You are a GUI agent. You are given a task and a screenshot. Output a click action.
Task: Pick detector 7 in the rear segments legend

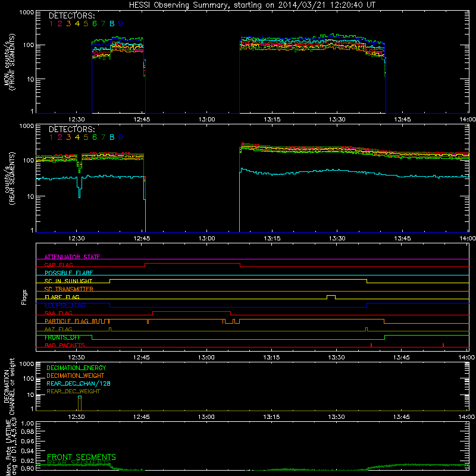103,137
